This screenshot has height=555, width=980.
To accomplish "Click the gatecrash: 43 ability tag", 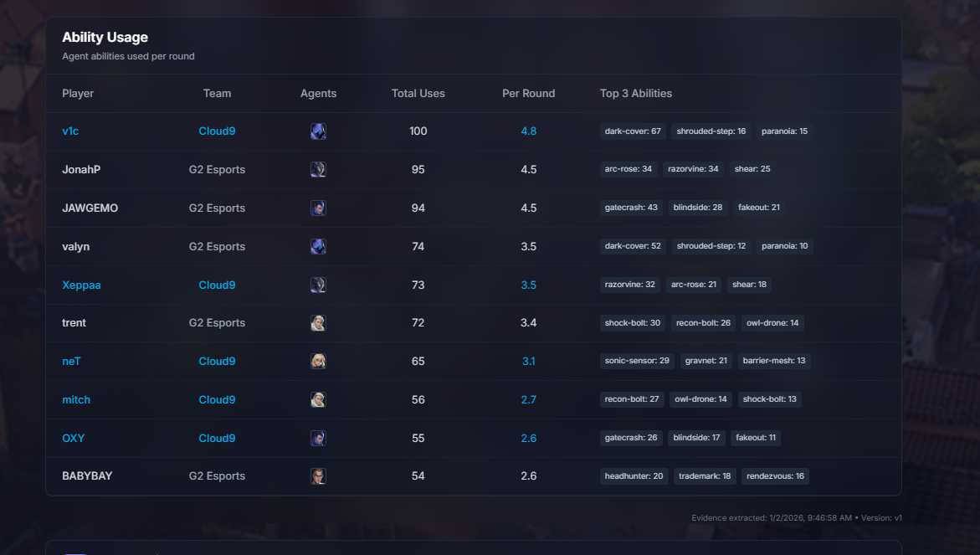I will pos(631,208).
